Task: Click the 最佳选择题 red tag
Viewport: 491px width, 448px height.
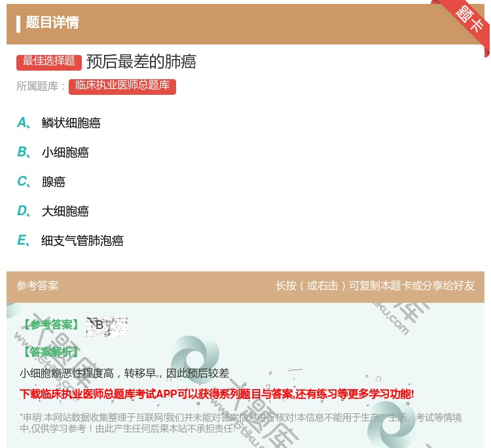Action: click(x=49, y=61)
